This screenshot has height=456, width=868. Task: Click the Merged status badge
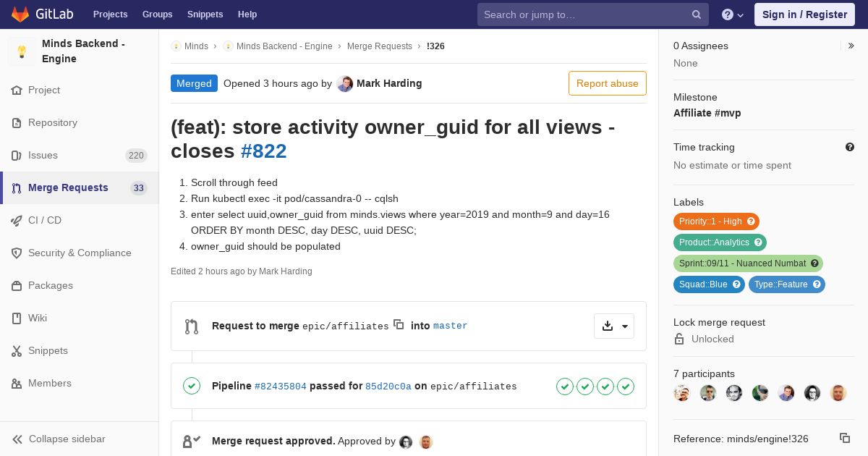[194, 83]
